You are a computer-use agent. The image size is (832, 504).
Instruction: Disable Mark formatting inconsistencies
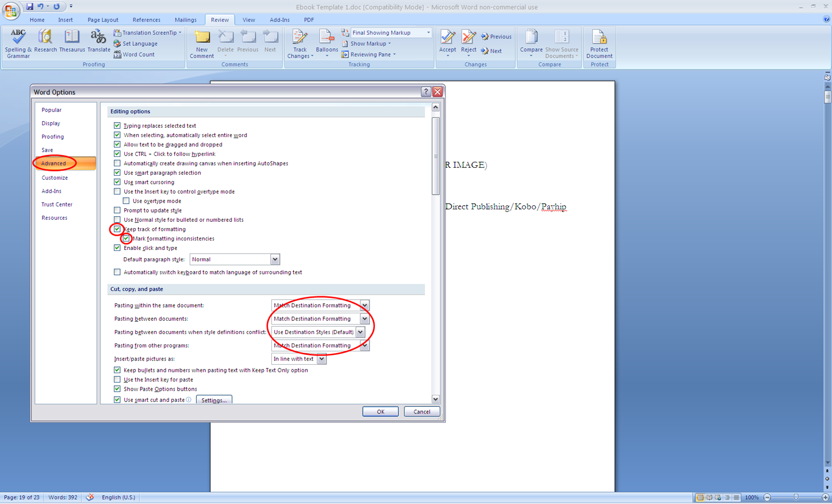click(126, 238)
